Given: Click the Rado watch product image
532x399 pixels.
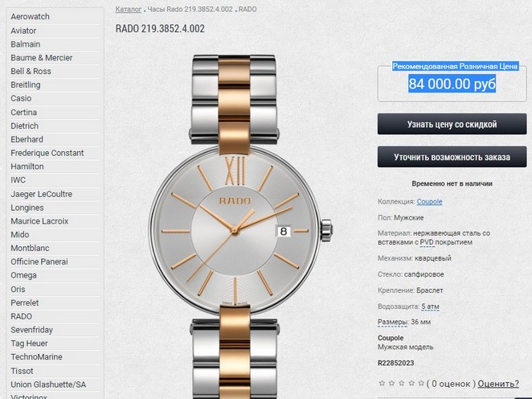Looking at the screenshot, I should point(235,227).
